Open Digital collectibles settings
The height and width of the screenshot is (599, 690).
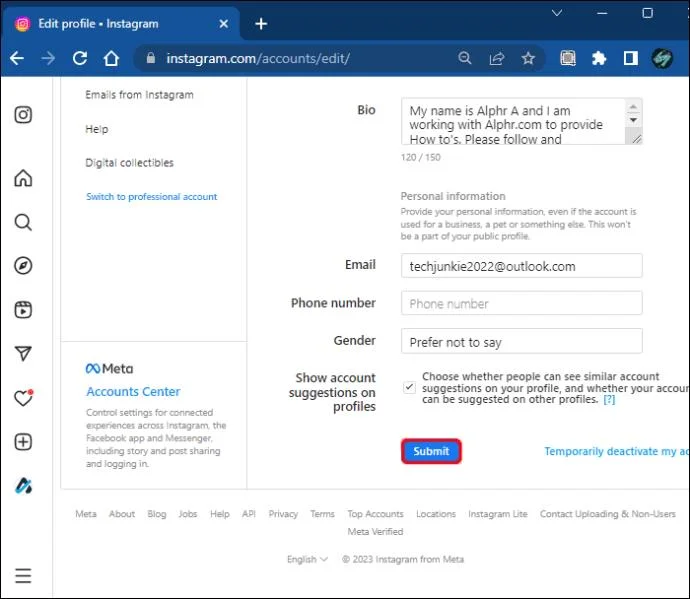pyautogui.click(x=129, y=163)
